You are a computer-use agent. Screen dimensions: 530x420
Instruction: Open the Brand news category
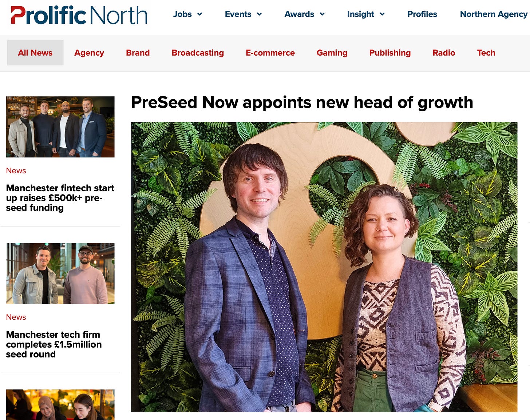(x=138, y=53)
